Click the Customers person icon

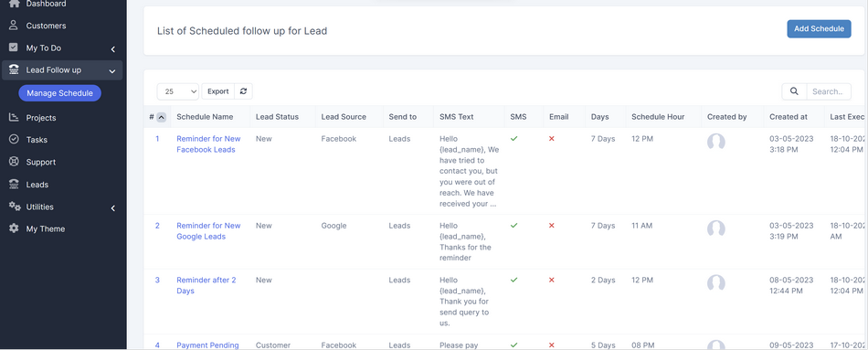14,26
